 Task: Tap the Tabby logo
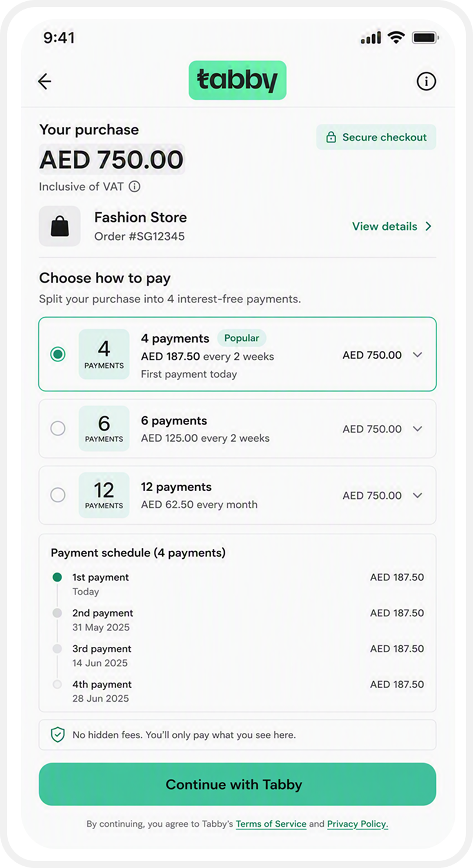(237, 80)
